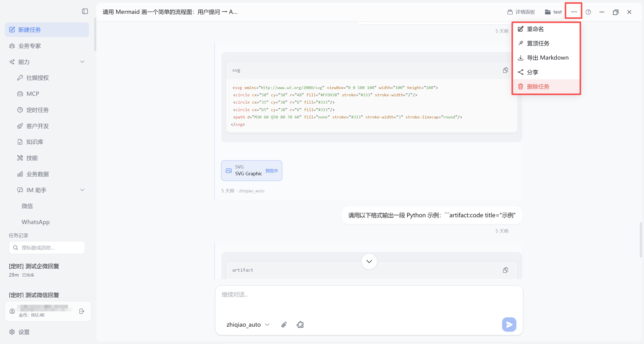Open 设置 at the bottom of the sidebar
644x344 pixels.
[x=20, y=332]
